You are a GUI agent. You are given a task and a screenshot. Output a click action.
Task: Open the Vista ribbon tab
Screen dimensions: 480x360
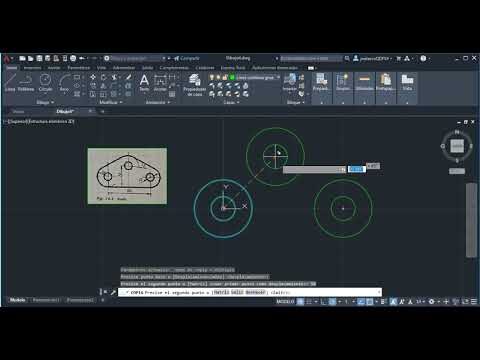point(101,68)
